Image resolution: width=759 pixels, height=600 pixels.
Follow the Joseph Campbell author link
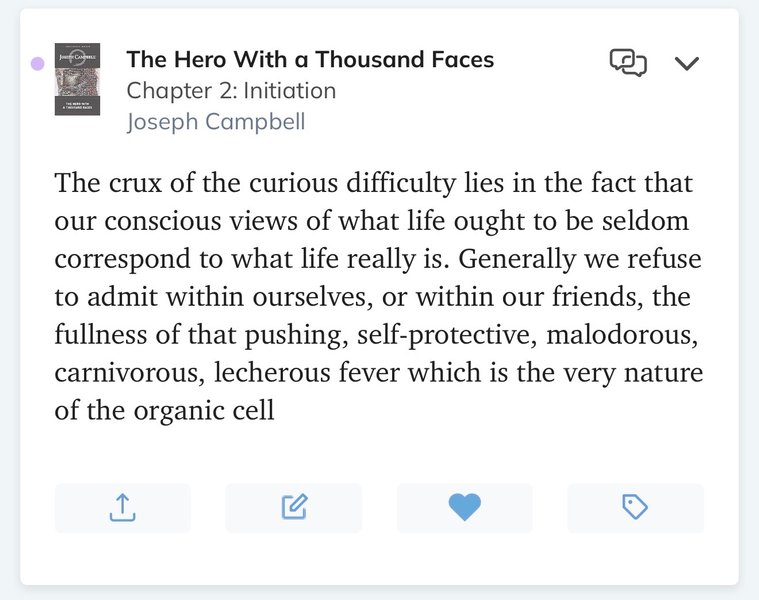[216, 122]
